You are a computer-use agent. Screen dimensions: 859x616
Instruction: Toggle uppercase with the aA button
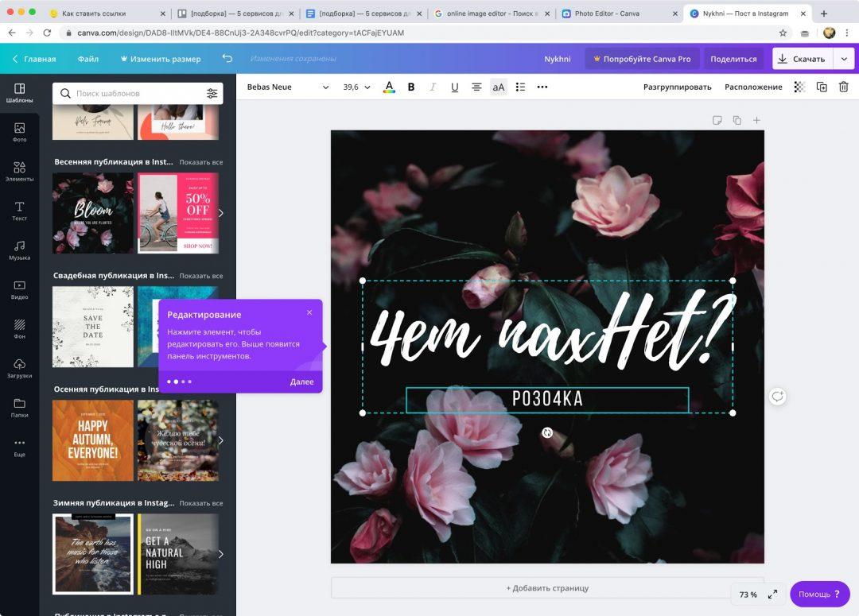coord(498,86)
